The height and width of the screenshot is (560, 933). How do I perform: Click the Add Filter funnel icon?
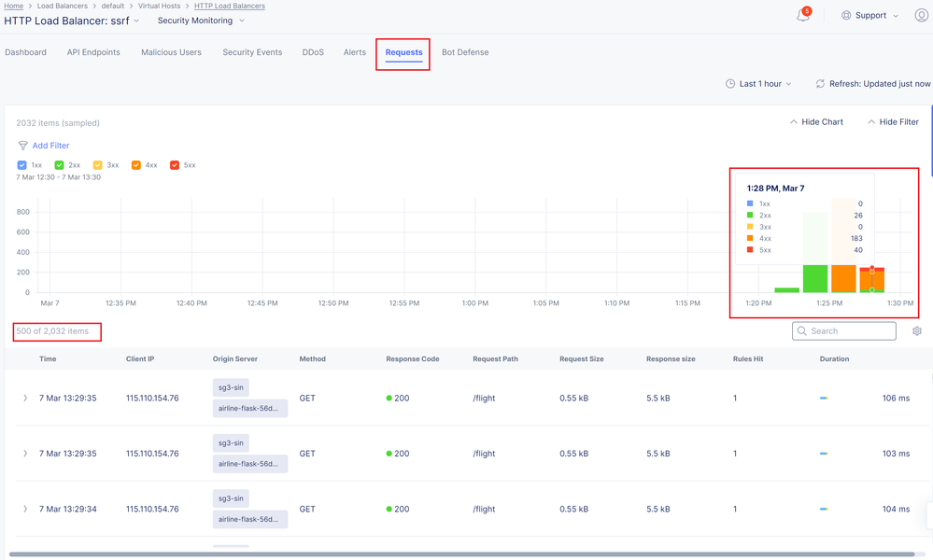(23, 146)
